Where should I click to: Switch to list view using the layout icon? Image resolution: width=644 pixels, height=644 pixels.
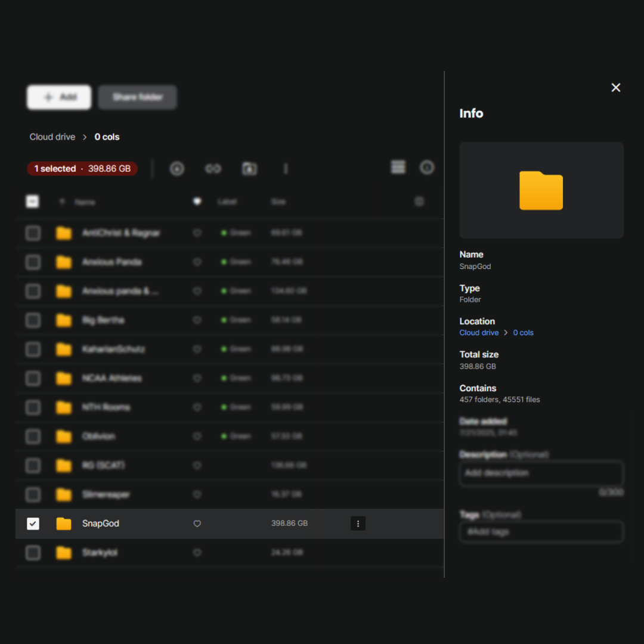pyautogui.click(x=398, y=168)
